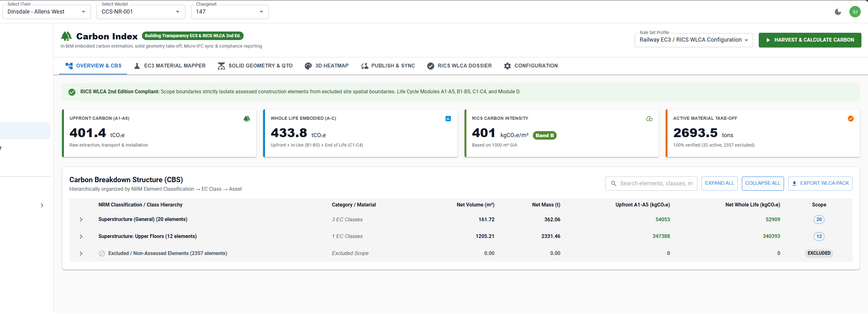Click the Collapse All button
The image size is (868, 313).
click(x=763, y=183)
